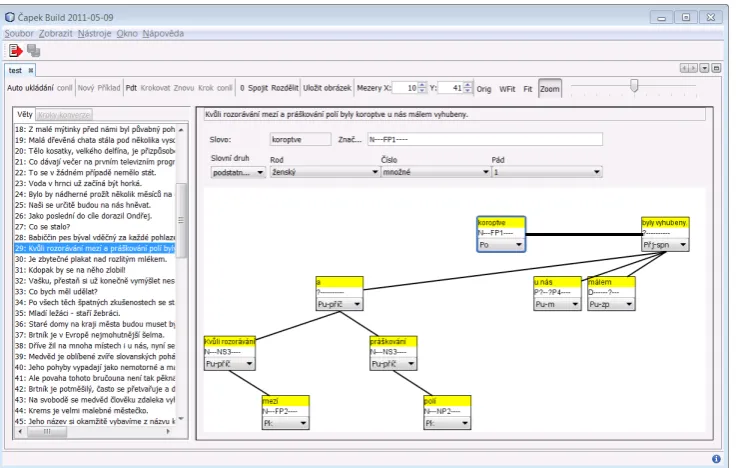This screenshot has height=468, width=737.
Task: Select Fit view mode
Action: click(528, 89)
